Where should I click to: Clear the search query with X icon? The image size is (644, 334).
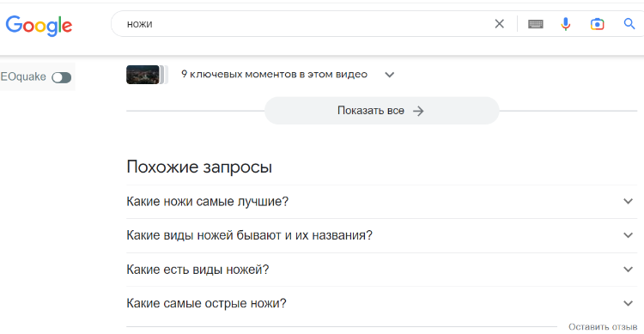tap(500, 24)
